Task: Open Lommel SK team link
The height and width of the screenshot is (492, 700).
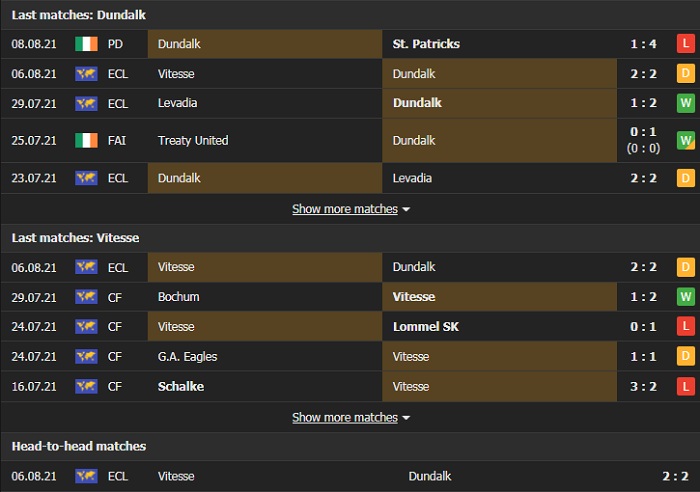Action: point(426,327)
